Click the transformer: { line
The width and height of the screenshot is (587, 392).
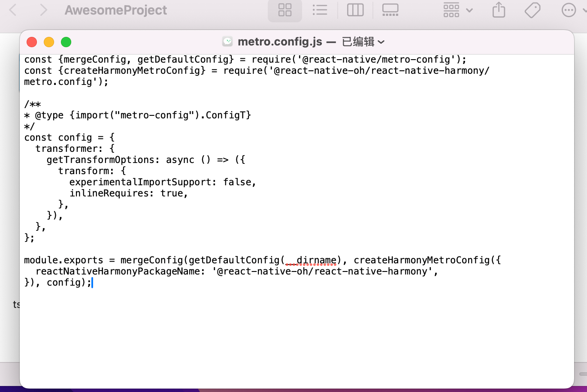(75, 148)
